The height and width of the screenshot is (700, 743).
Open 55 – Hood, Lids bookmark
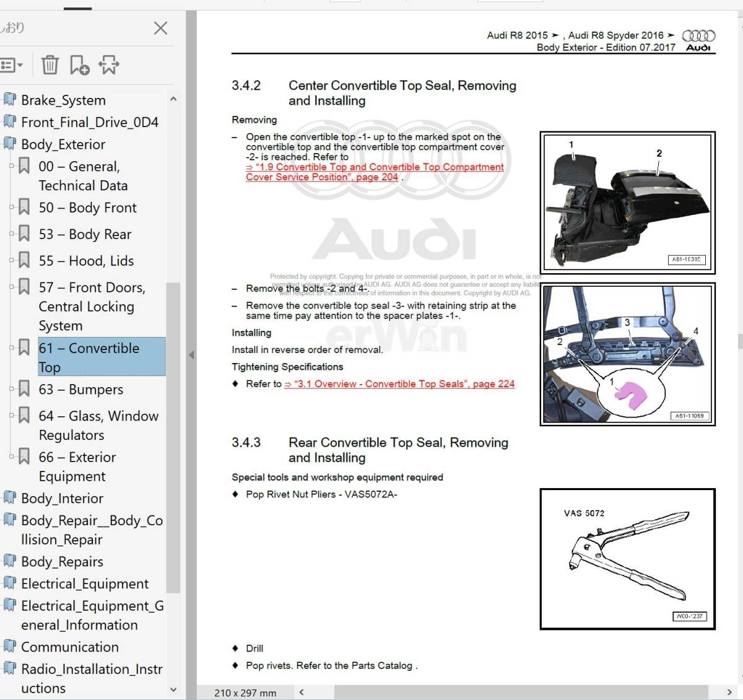tap(86, 261)
